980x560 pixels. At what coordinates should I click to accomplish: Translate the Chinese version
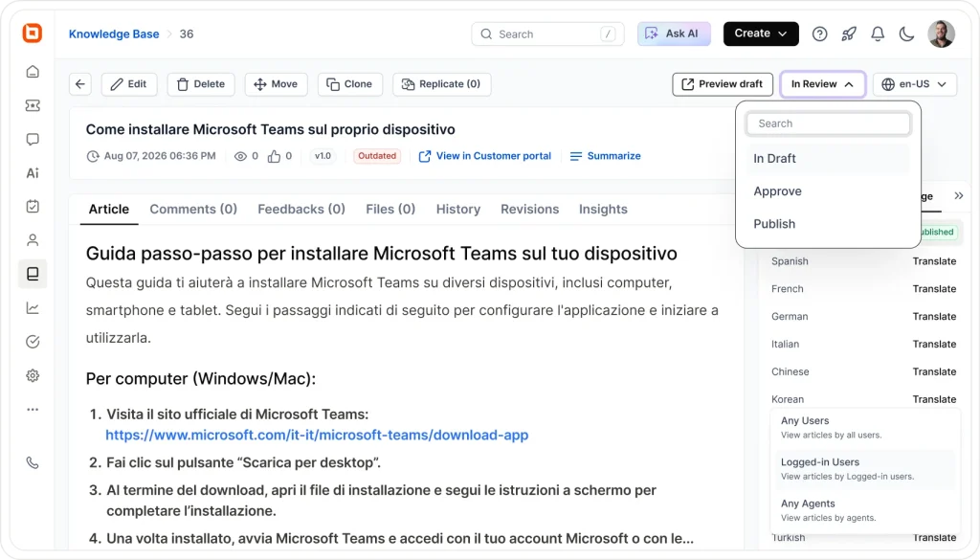934,371
